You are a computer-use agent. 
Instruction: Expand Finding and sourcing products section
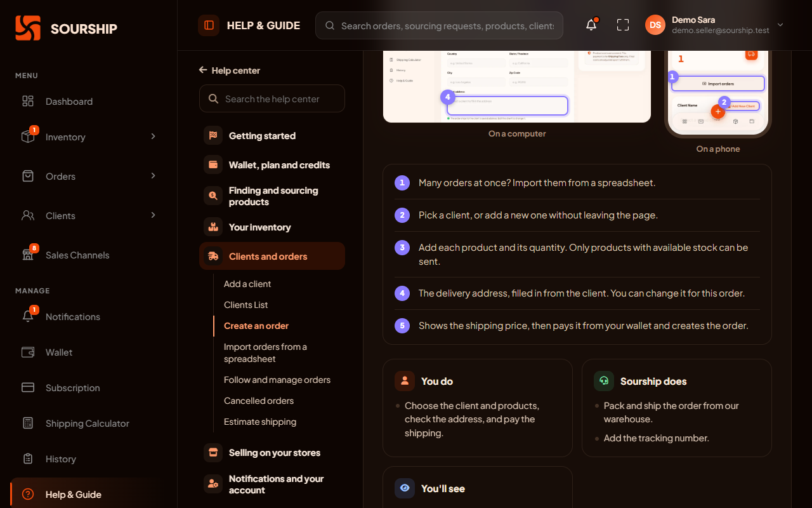pyautogui.click(x=272, y=196)
